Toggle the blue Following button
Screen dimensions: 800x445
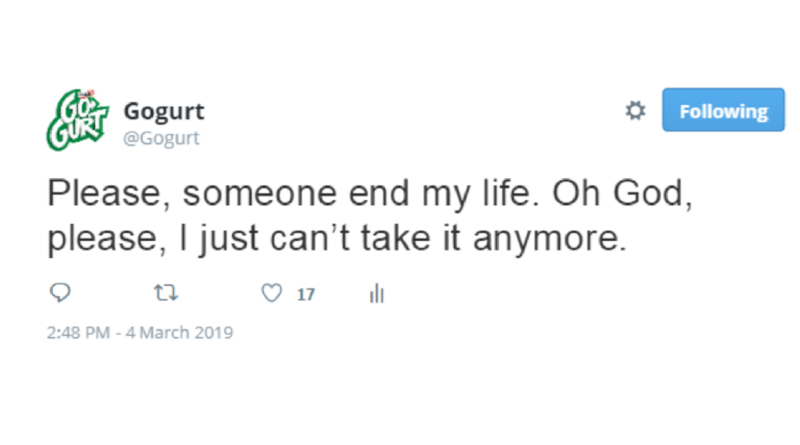(x=723, y=112)
